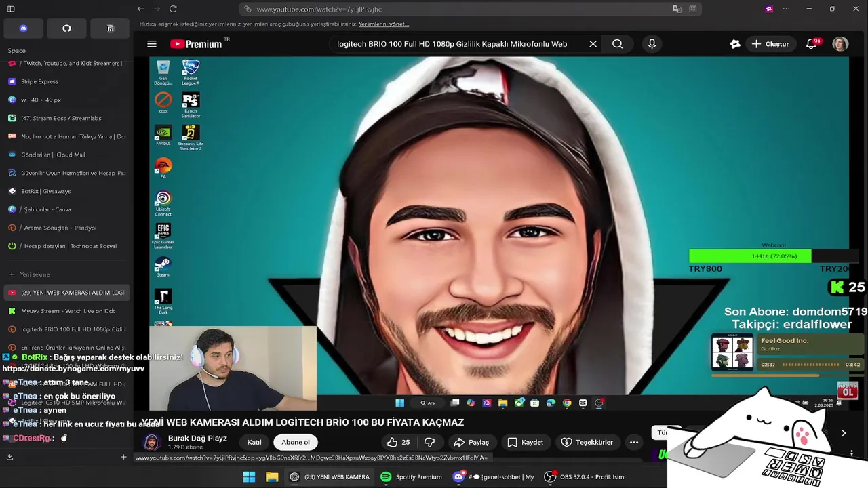This screenshot has width=868, height=488.
Task: Open the Burak Dağ Playz channel name
Action: pos(197,438)
